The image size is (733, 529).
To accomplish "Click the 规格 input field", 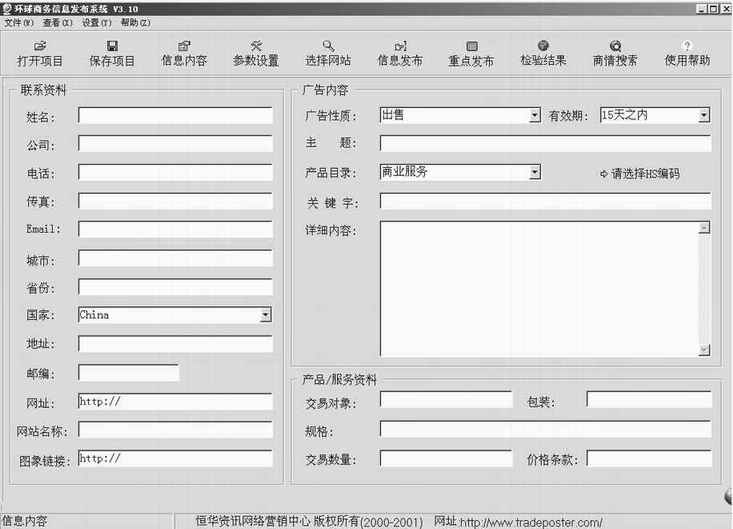I will coord(546,429).
